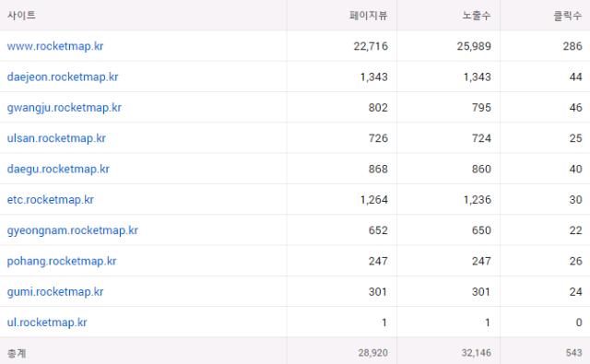Open the daegu.rocketmap.kr link
This screenshot has height=364, width=590.
[x=58, y=170]
